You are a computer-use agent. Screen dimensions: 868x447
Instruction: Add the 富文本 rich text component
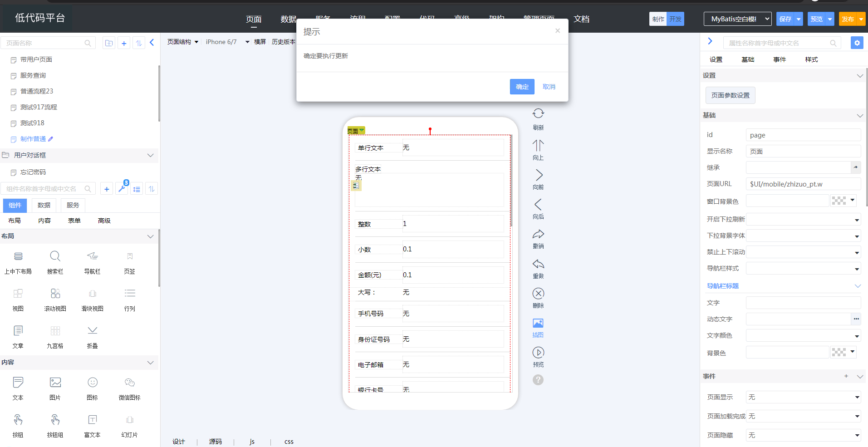[x=92, y=426]
